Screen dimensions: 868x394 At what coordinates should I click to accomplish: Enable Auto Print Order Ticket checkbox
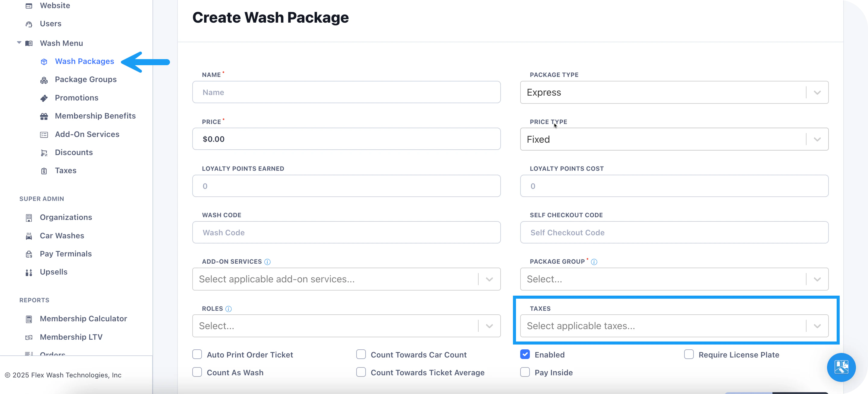(197, 354)
